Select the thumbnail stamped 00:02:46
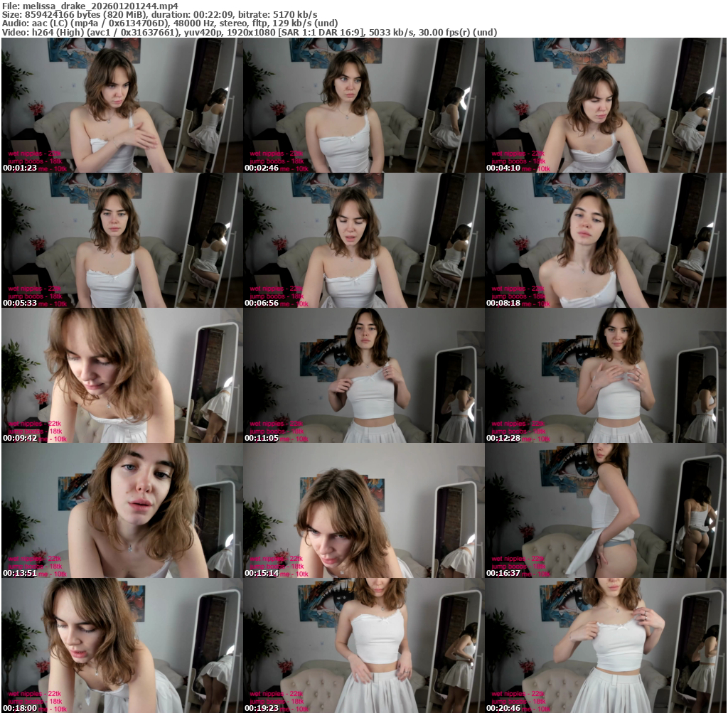Viewport: 728px width, 713px height. click(363, 105)
